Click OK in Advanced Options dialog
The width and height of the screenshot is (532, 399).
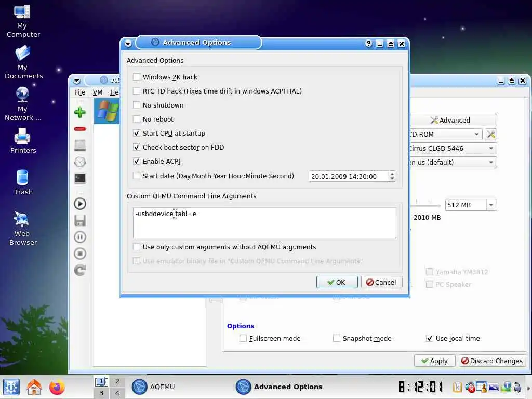(337, 282)
